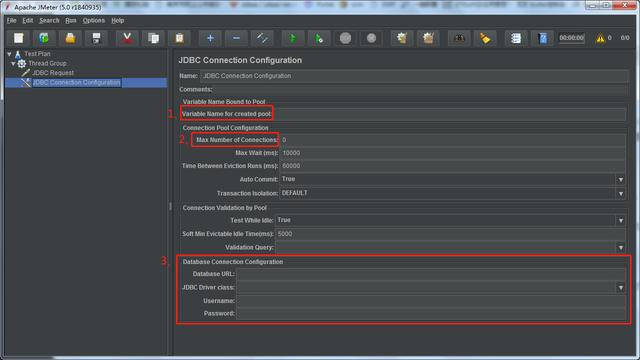
Task: Open the Templates icon in the toolbar
Action: [x=44, y=38]
